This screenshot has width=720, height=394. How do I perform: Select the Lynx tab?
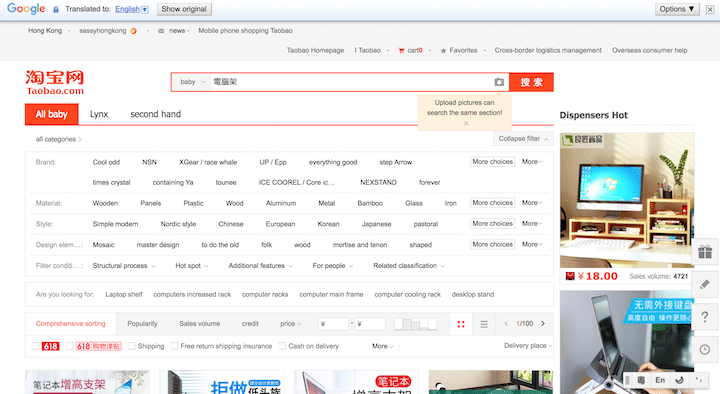click(x=99, y=114)
